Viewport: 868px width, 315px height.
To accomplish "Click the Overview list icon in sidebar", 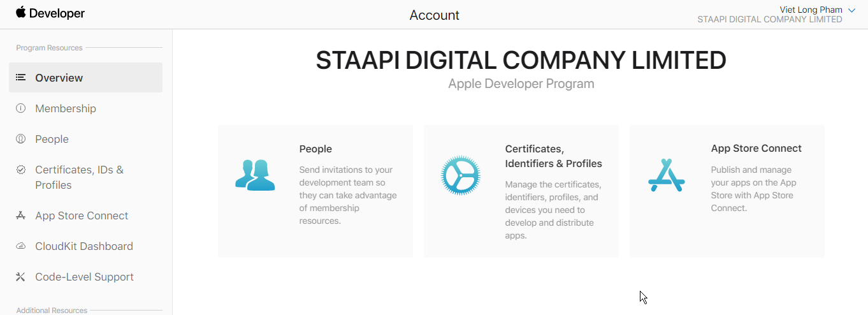I will (21, 77).
